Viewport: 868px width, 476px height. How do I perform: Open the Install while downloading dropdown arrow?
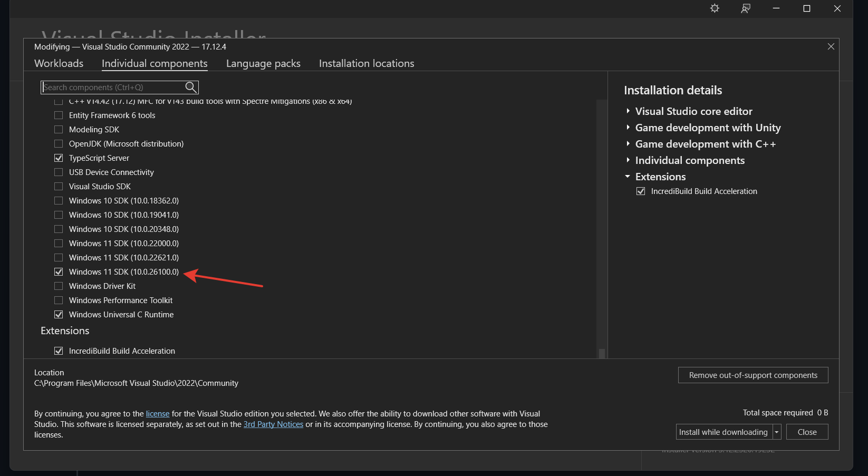pyautogui.click(x=776, y=432)
